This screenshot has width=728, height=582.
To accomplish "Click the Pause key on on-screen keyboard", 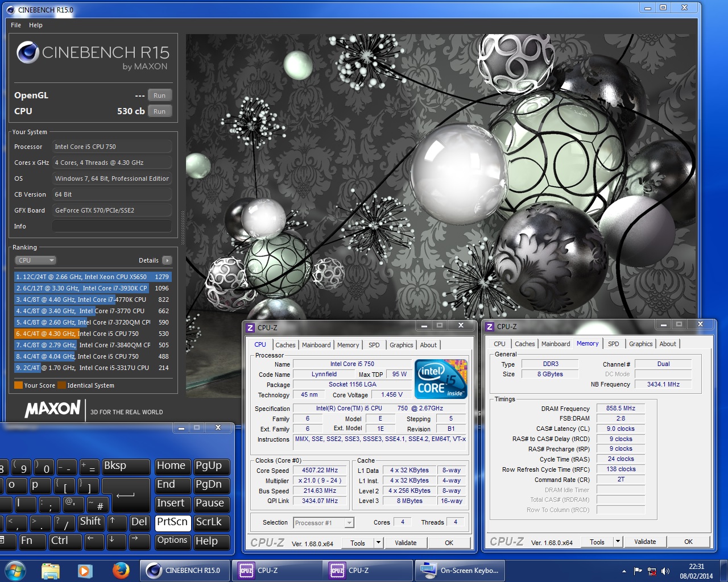I will (x=212, y=504).
